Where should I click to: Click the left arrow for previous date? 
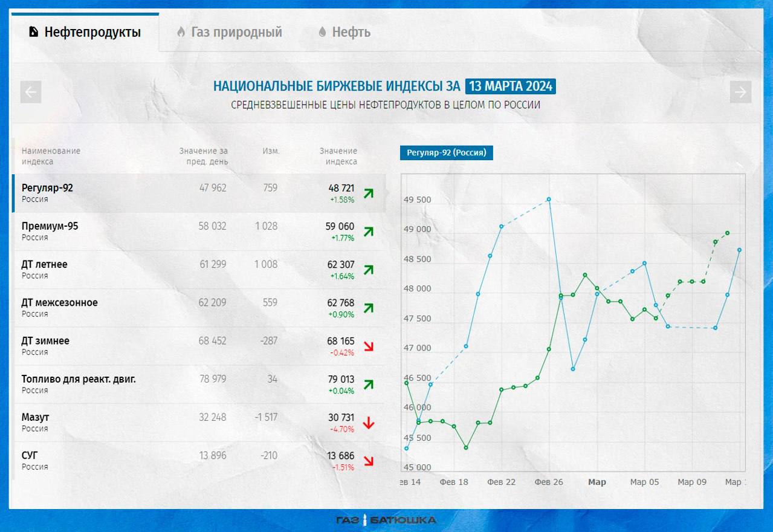(31, 92)
